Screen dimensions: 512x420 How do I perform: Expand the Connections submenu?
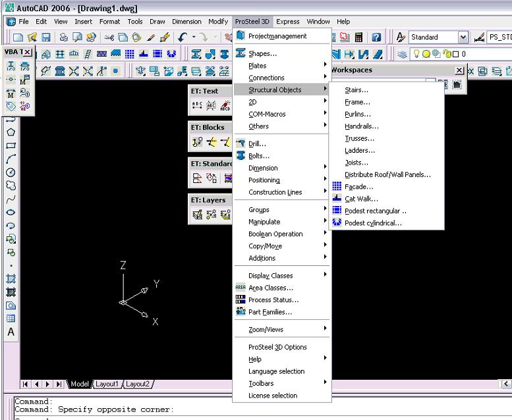[281, 78]
